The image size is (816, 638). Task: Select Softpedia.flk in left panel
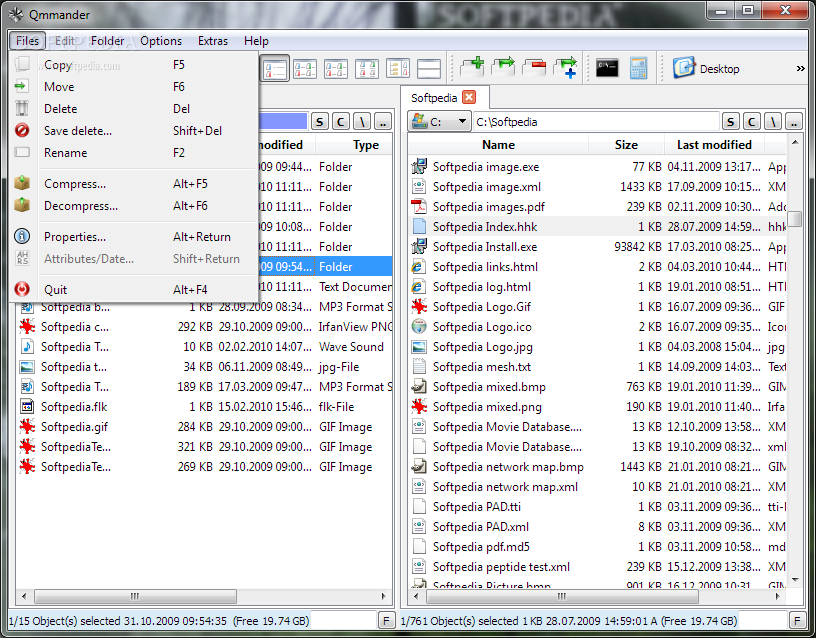[x=204, y=406]
